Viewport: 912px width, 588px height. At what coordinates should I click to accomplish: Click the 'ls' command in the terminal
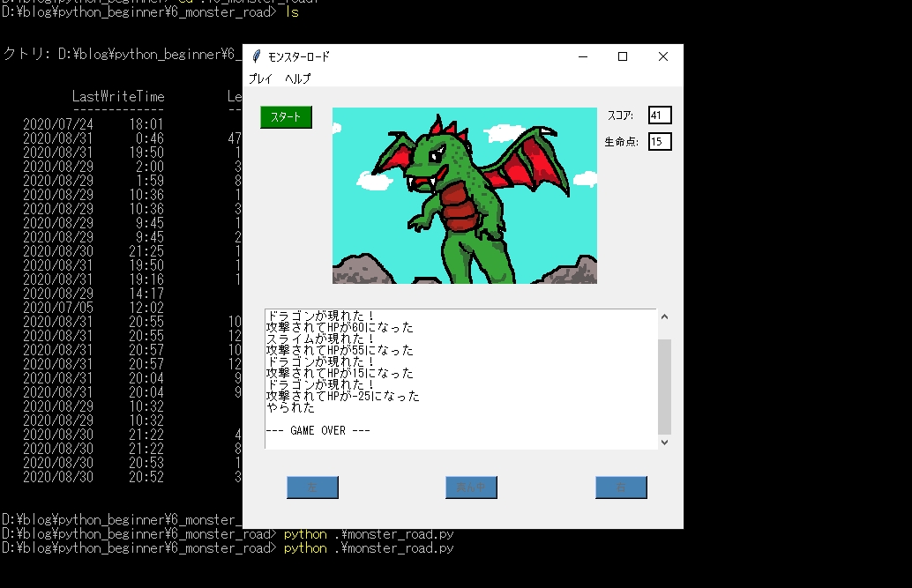click(x=291, y=12)
